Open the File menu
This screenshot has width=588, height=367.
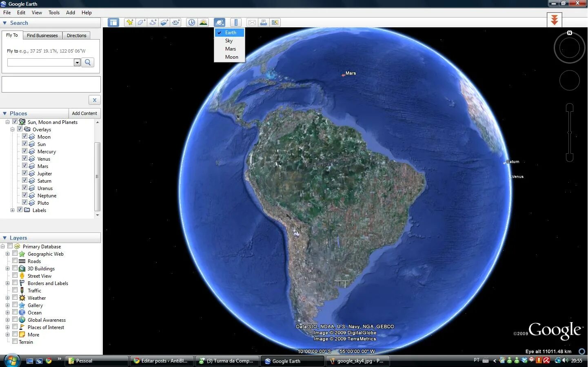[7, 13]
